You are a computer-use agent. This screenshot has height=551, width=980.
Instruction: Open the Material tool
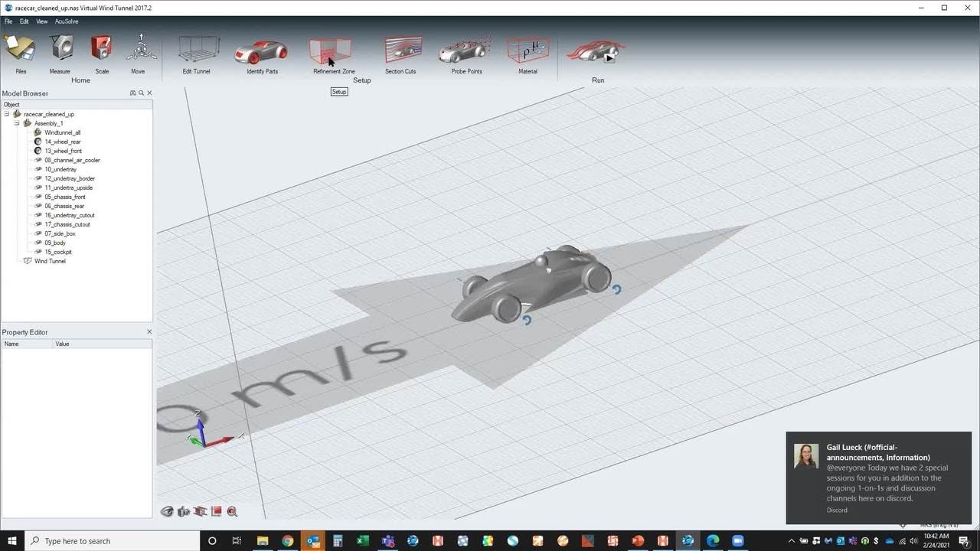pyautogui.click(x=528, y=51)
